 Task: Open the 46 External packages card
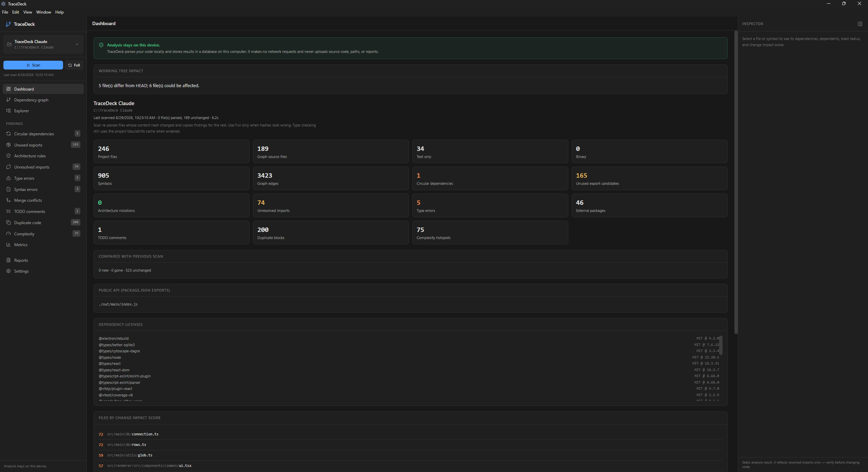[x=649, y=205]
